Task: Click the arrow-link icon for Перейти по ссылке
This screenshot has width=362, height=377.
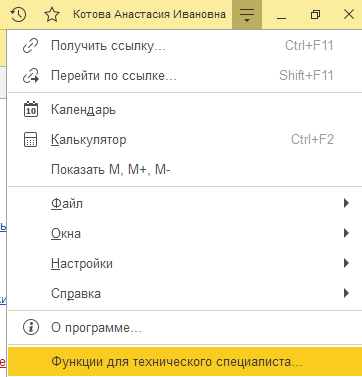Action: (31, 76)
